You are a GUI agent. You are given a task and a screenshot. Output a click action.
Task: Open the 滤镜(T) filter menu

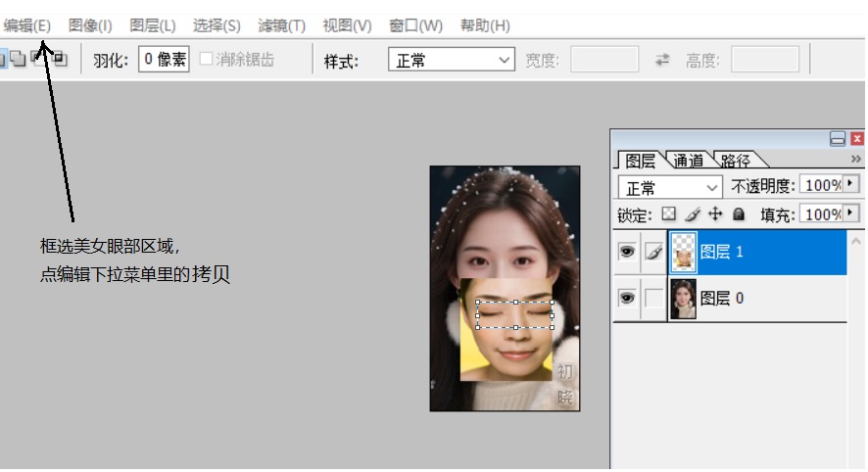(x=281, y=25)
